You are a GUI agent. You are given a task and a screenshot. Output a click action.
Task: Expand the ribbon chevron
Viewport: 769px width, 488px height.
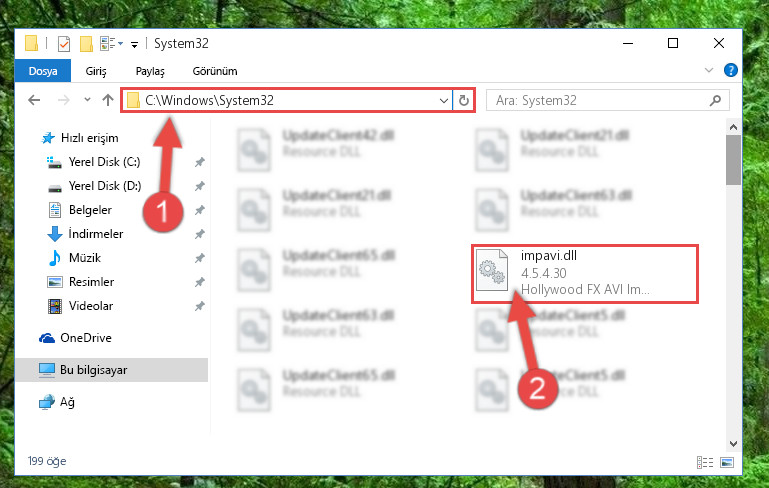point(709,70)
